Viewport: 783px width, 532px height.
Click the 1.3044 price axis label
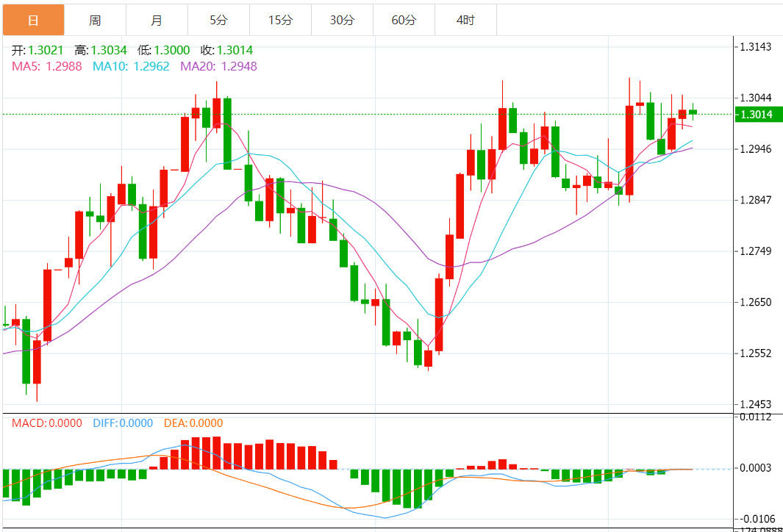(x=755, y=98)
